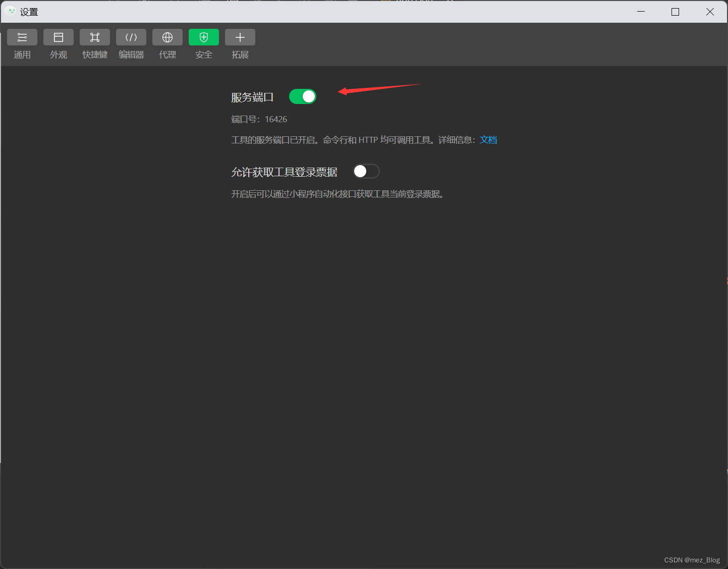Viewport: 728px width, 569px height.
Task: Minimize the 设置 window
Action: click(641, 12)
